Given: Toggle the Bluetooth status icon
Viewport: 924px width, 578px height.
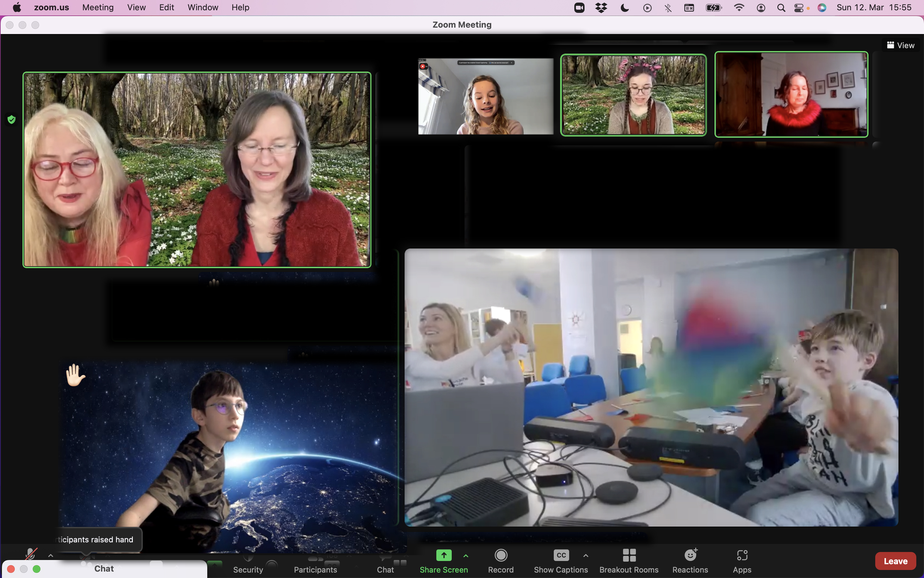Looking at the screenshot, I should pyautogui.click(x=668, y=8).
